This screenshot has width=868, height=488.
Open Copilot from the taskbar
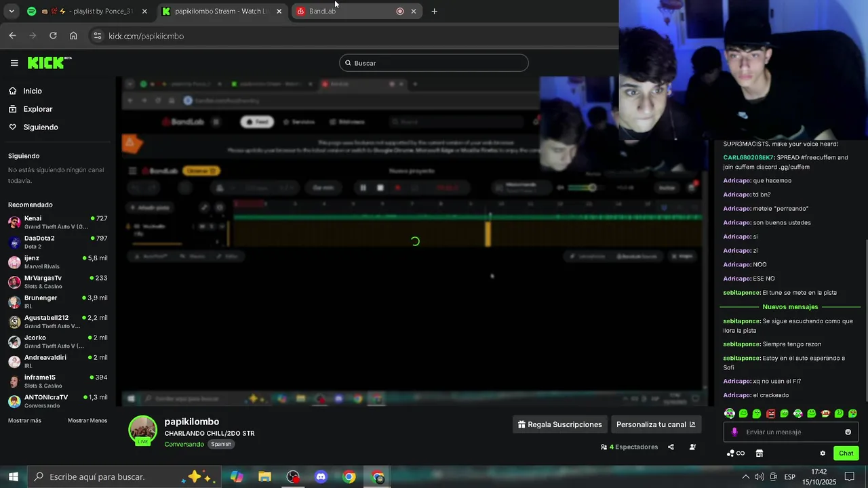[x=237, y=477]
